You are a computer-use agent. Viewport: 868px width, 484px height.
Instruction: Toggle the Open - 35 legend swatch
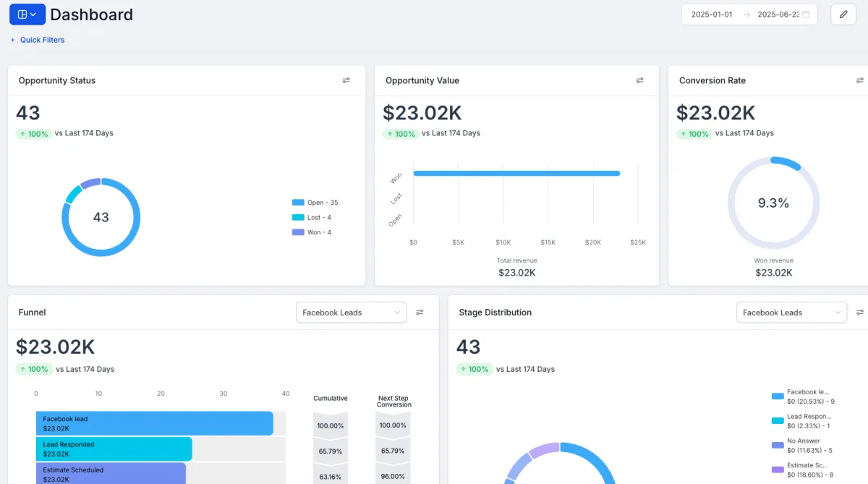[298, 203]
